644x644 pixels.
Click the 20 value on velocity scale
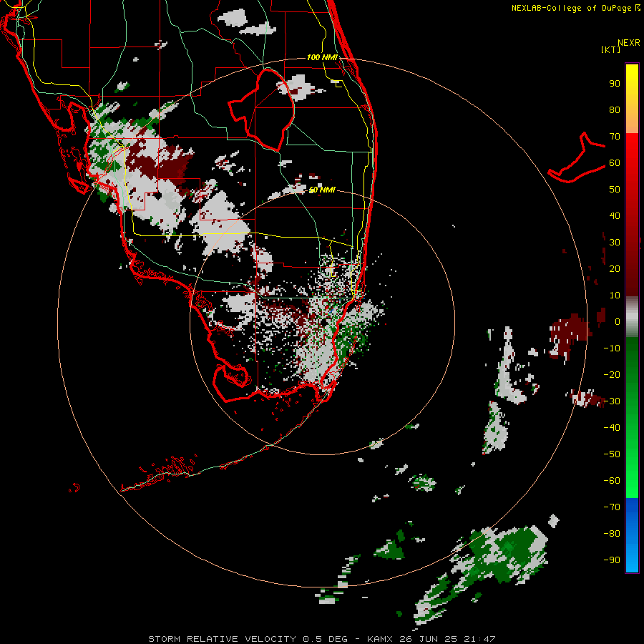[x=615, y=269]
